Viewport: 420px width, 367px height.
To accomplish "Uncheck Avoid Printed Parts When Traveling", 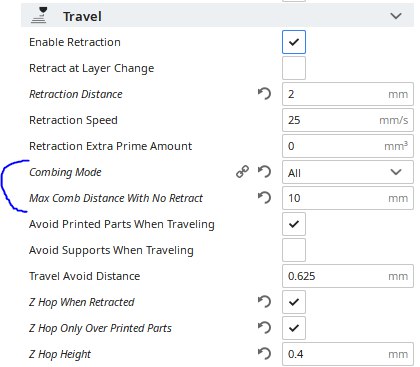I will click(x=294, y=224).
